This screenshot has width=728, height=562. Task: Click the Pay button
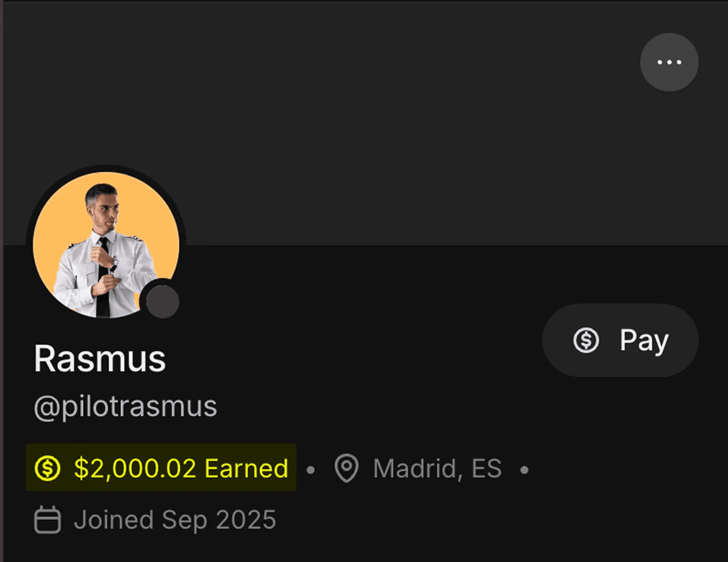tap(620, 340)
